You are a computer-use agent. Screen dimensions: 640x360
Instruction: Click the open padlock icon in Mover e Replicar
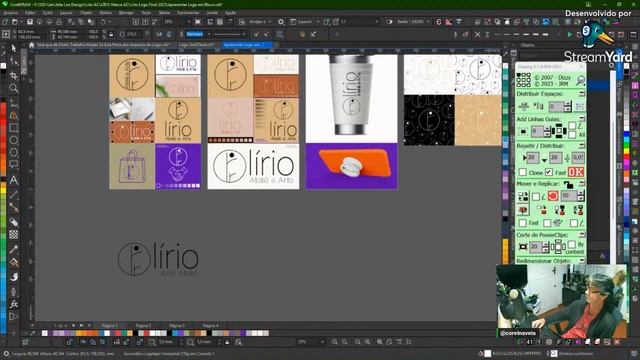[x=568, y=184]
